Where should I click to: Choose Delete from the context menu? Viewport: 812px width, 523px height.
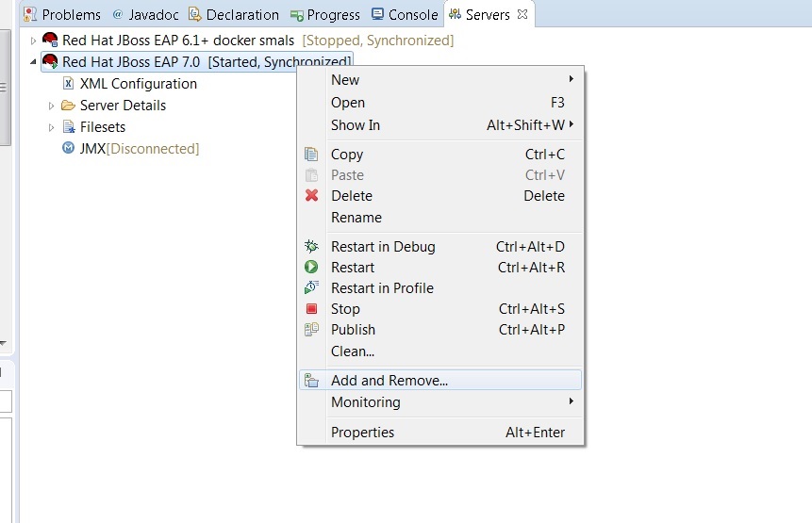pos(440,196)
